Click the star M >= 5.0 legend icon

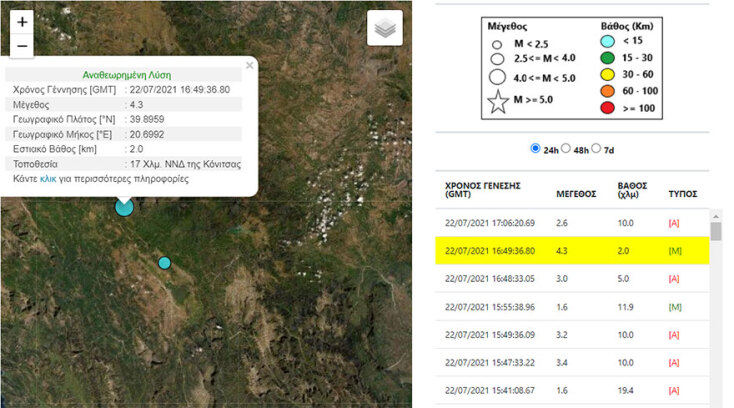point(497,102)
